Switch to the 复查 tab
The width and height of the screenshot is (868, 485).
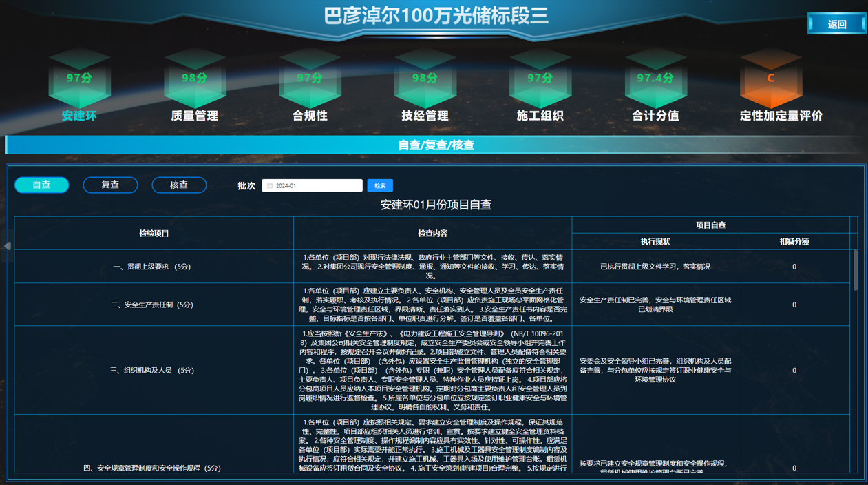(x=110, y=185)
